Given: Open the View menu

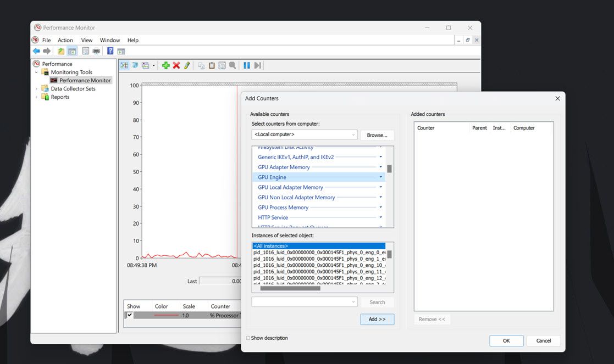Looking at the screenshot, I should [x=86, y=40].
